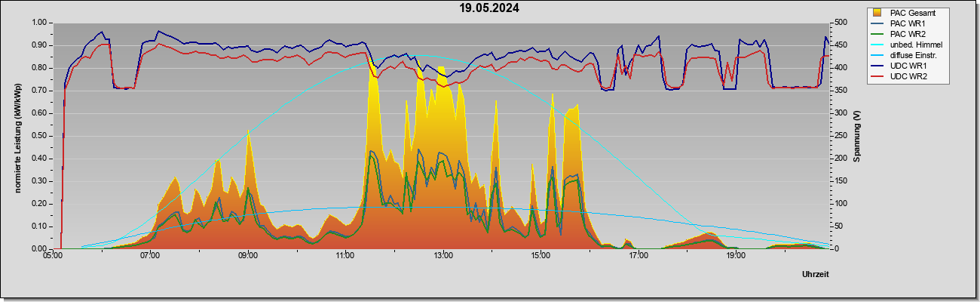
Task: Click the 17:00 time axis tick label
Action: 639,257
